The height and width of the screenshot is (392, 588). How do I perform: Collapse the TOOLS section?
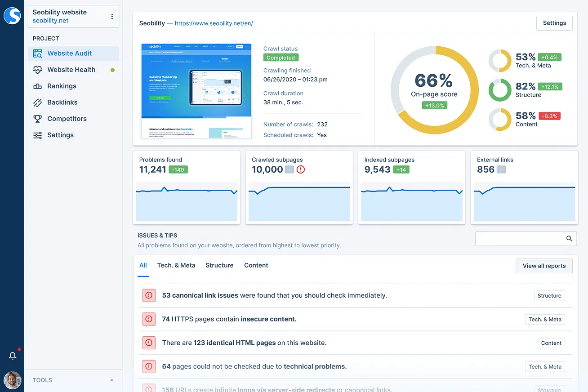pos(111,380)
